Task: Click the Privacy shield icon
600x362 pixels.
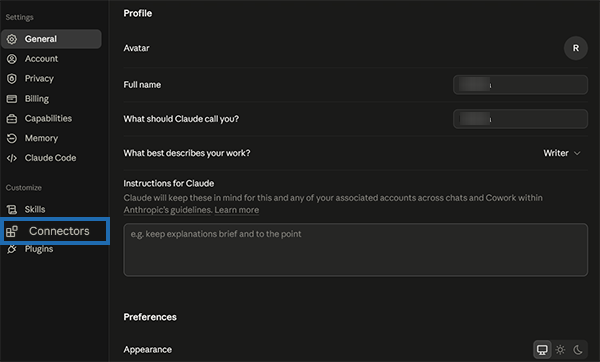Action: pyautogui.click(x=12, y=79)
